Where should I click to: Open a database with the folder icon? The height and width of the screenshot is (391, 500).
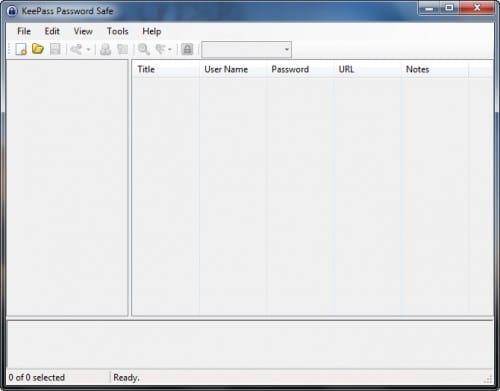(38, 49)
